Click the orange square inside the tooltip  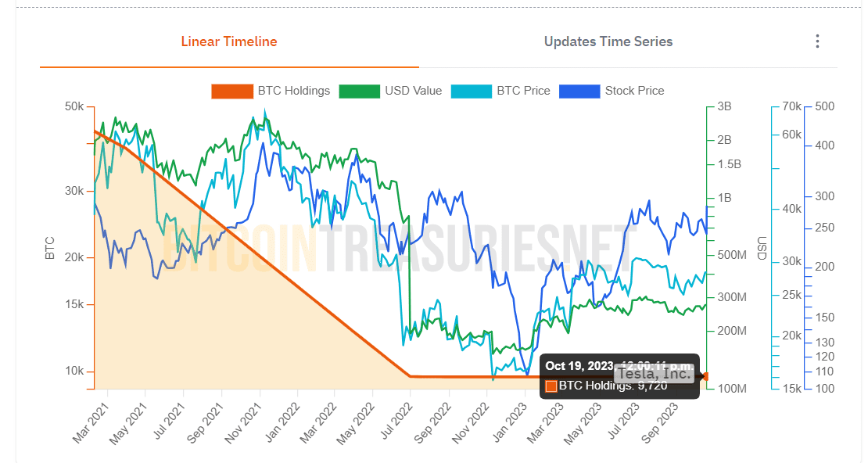(x=550, y=386)
